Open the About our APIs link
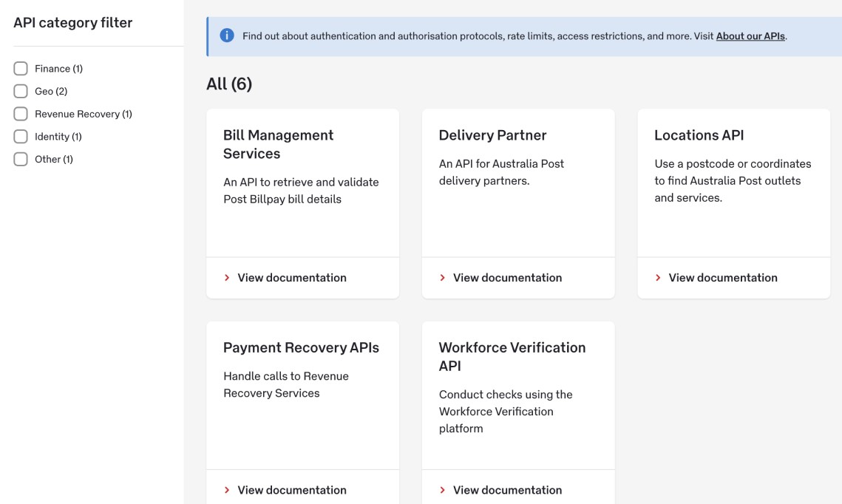Image resolution: width=842 pixels, height=504 pixels. point(750,36)
